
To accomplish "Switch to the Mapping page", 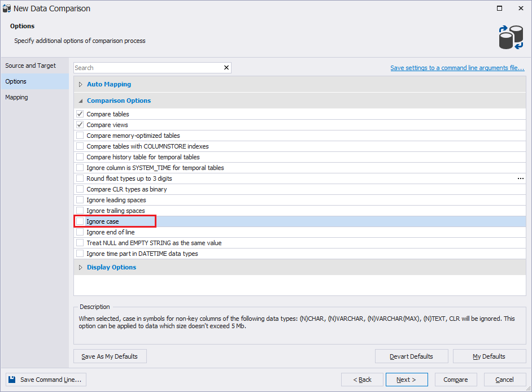I will pos(16,97).
